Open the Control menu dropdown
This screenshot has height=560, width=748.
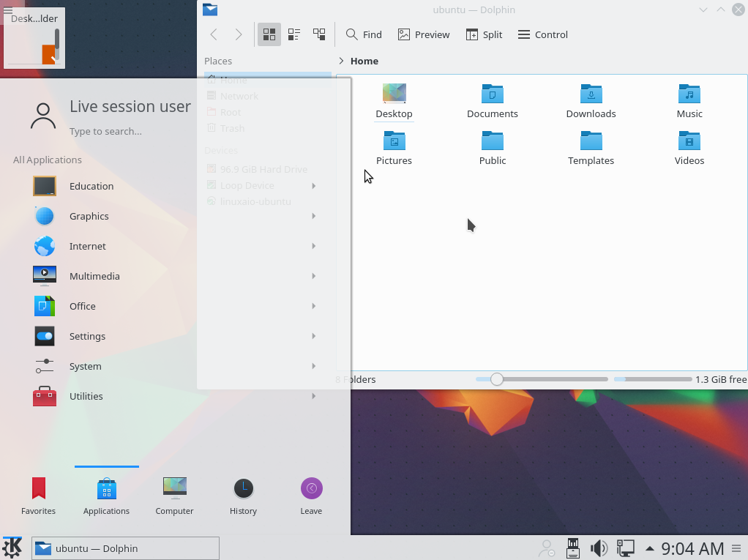(542, 34)
